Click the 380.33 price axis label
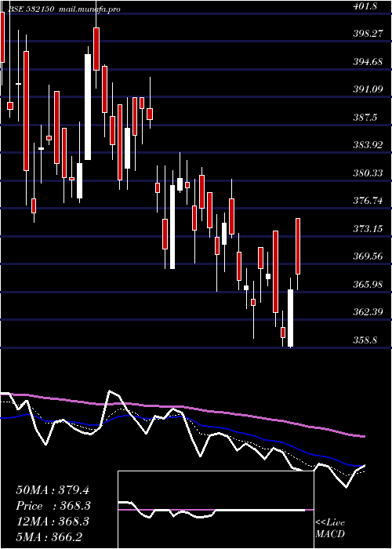Screen dimensions: 392x549 pyautogui.click(x=367, y=173)
